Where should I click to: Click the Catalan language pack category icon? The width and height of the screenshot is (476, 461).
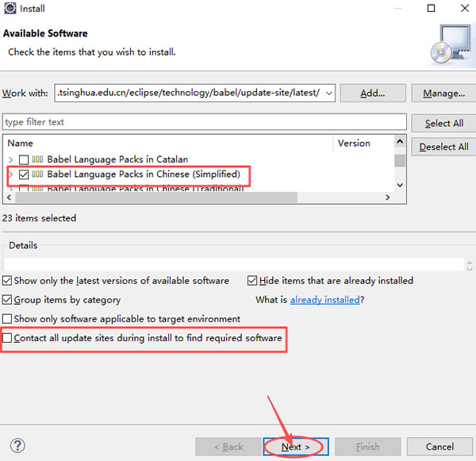(37, 159)
